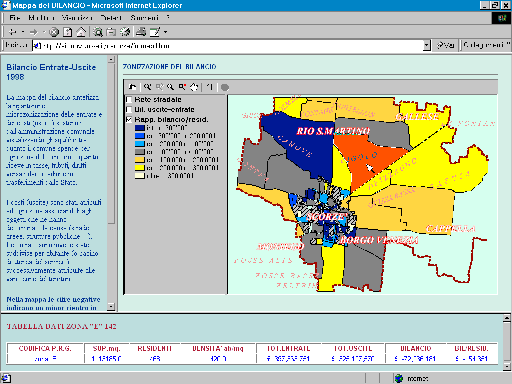The image size is (512, 384).
Task: Toggle the Dif. uscite-entrate layer checkbox
Action: click(x=129, y=109)
